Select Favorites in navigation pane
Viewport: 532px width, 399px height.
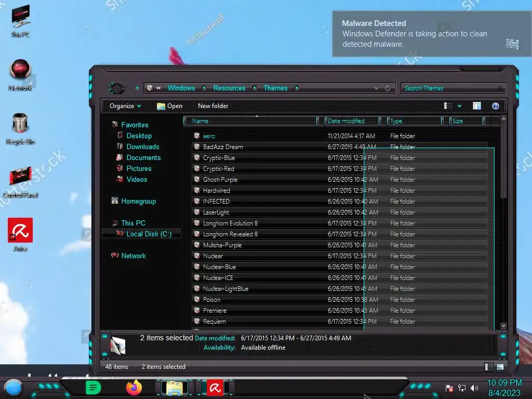pos(135,125)
